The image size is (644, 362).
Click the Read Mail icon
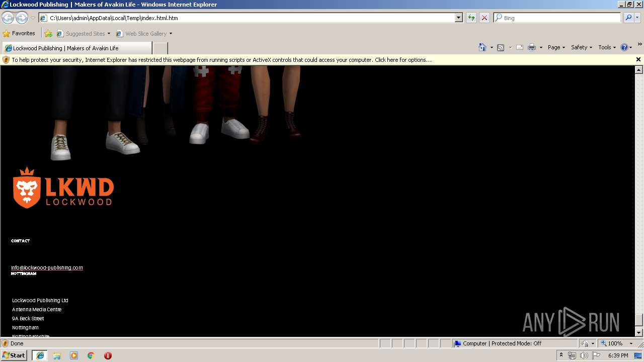[520, 47]
